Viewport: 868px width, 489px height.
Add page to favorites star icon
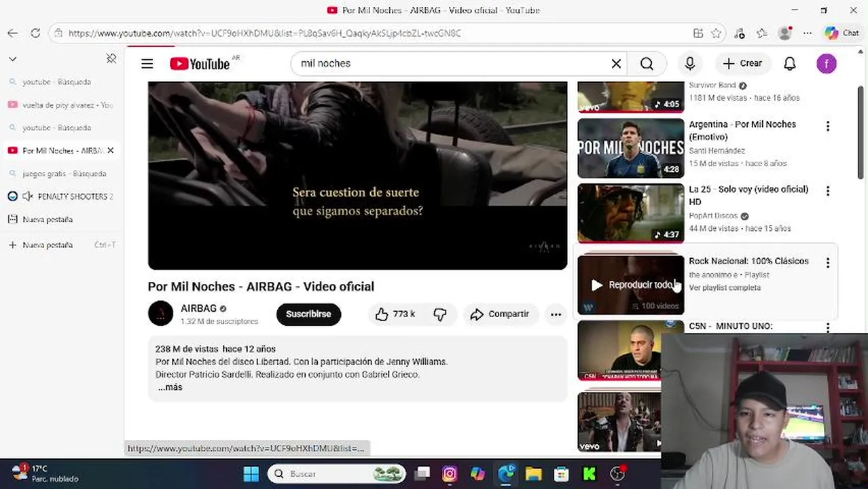coord(716,33)
